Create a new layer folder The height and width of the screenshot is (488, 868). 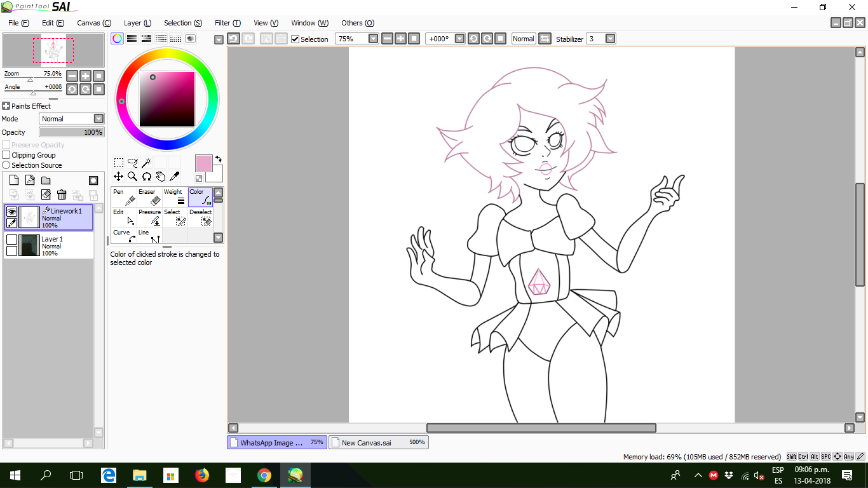click(46, 180)
